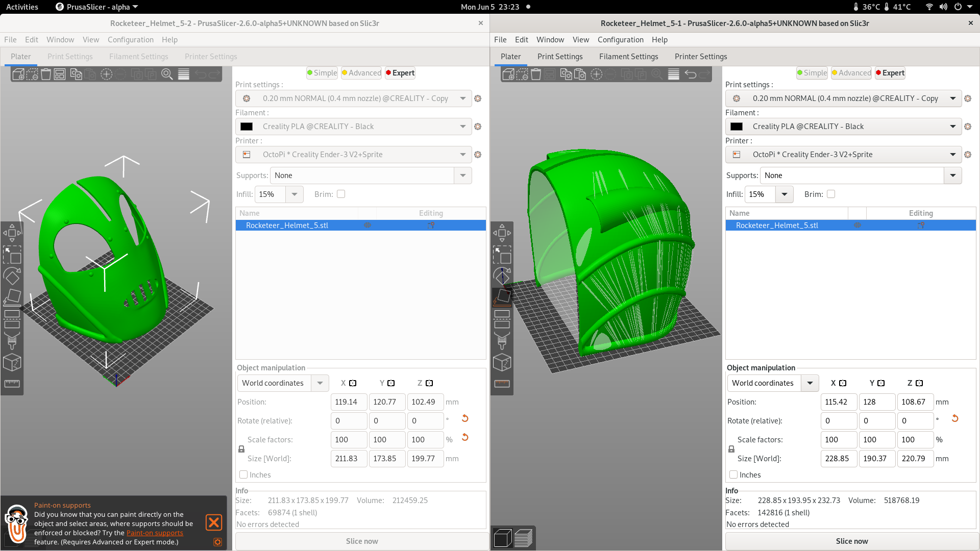This screenshot has height=551, width=980.
Task: Select Rotate gizmo in left window sidebar
Action: click(x=12, y=276)
